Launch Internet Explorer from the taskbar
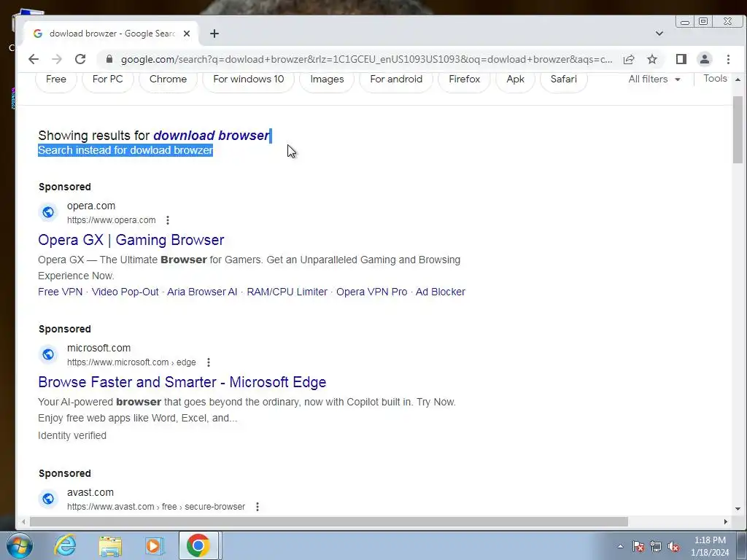 (65, 545)
